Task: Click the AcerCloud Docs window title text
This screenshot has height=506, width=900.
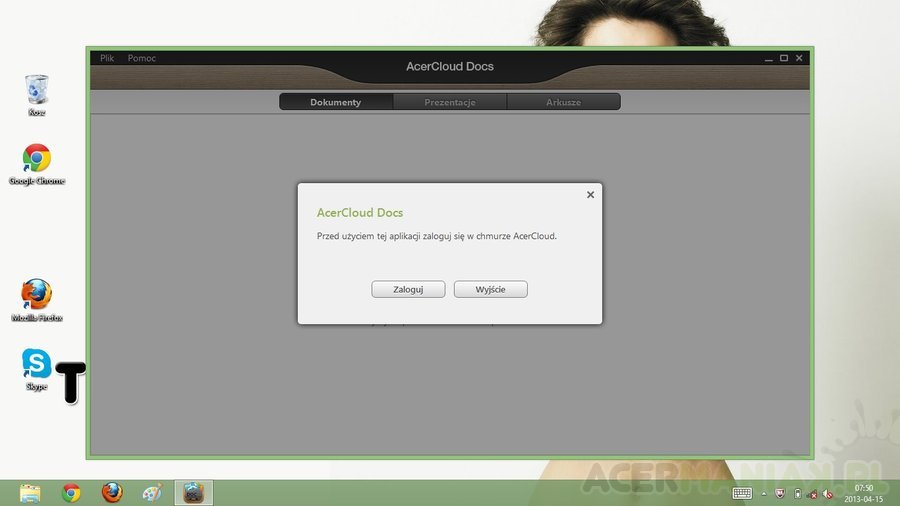Action: point(450,67)
